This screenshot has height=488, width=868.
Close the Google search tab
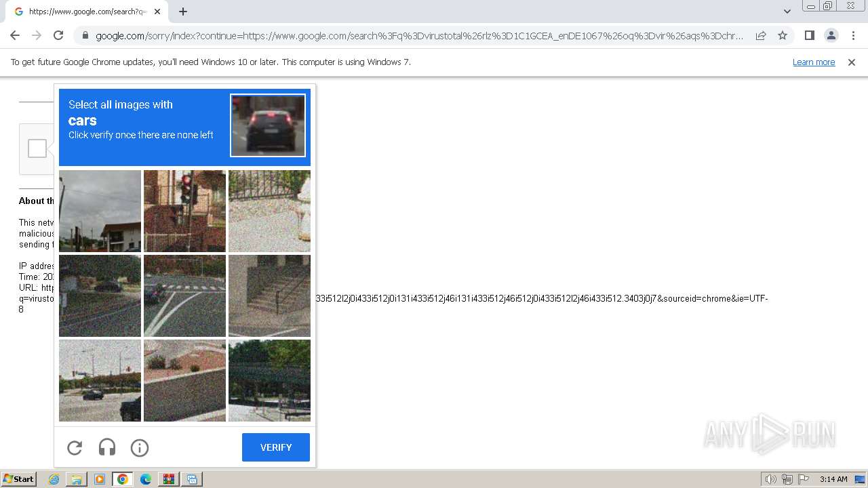157,12
